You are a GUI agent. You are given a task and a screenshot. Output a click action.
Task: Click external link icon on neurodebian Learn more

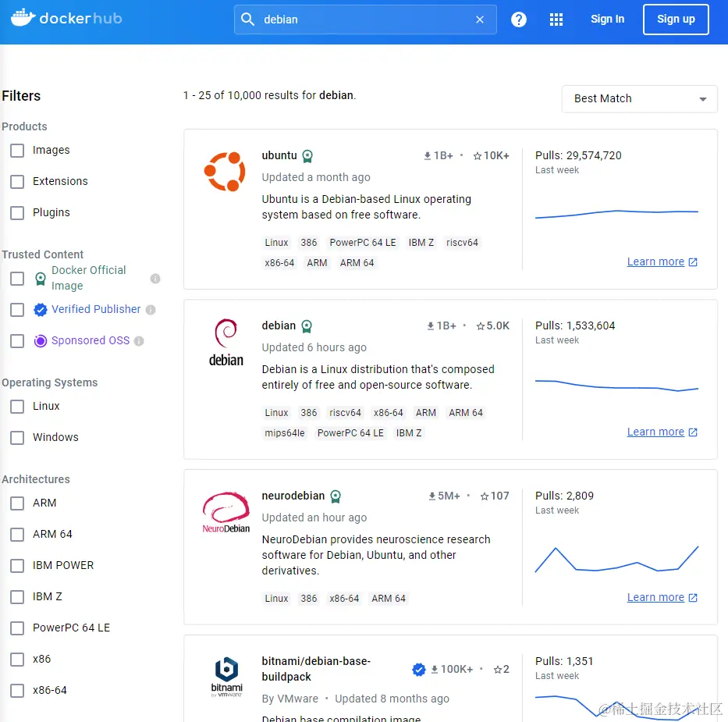[693, 598]
